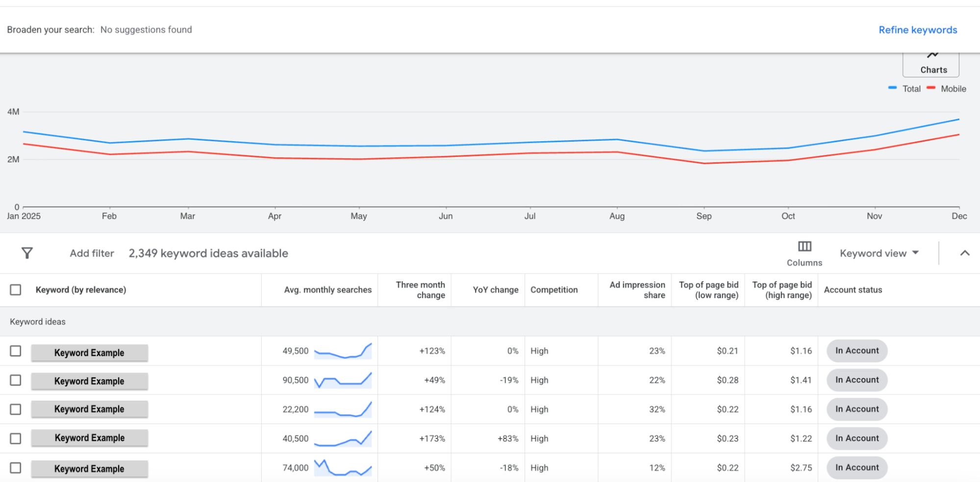This screenshot has width=980, height=482.
Task: Collapse the panel with the up chevron
Action: 964,253
